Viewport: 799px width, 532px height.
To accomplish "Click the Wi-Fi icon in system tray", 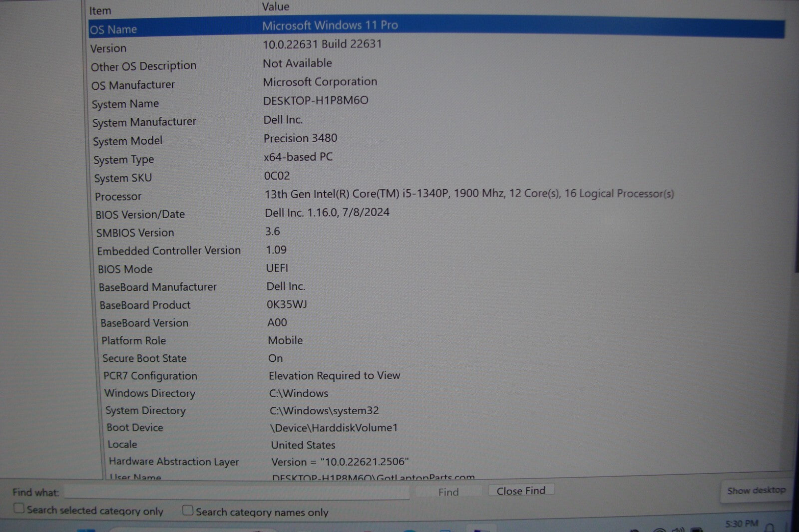I will (660, 530).
